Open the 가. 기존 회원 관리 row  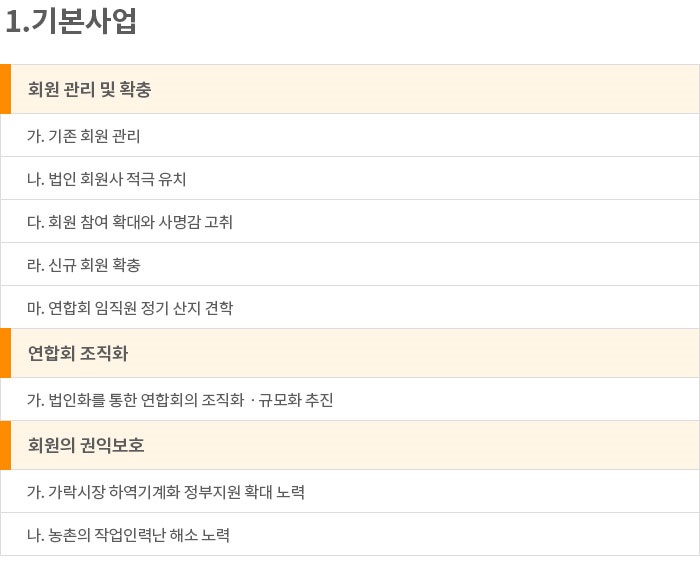click(350, 136)
